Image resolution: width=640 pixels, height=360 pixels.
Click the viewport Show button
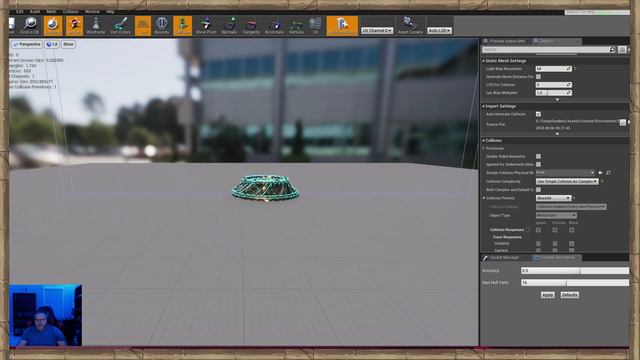[68, 44]
